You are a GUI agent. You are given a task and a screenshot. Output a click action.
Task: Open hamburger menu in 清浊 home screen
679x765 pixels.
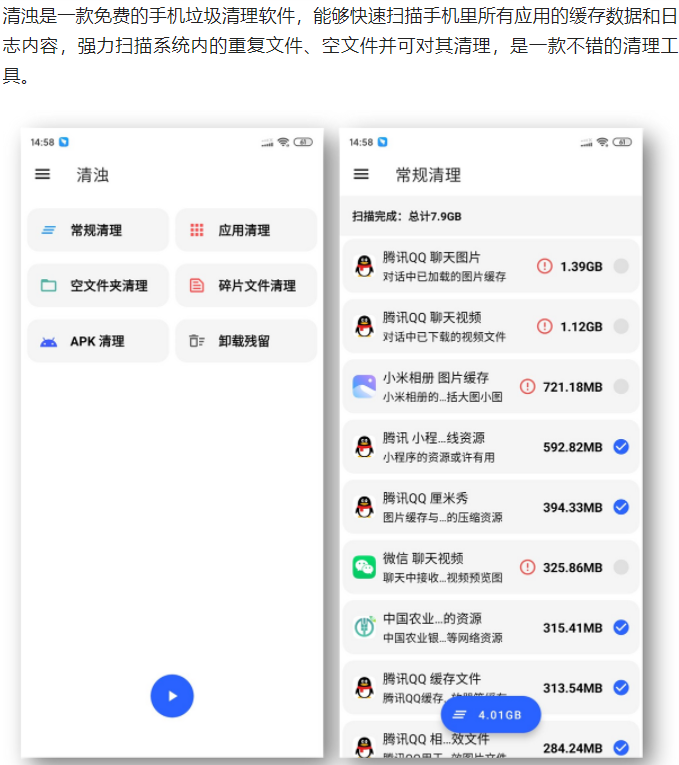42,174
